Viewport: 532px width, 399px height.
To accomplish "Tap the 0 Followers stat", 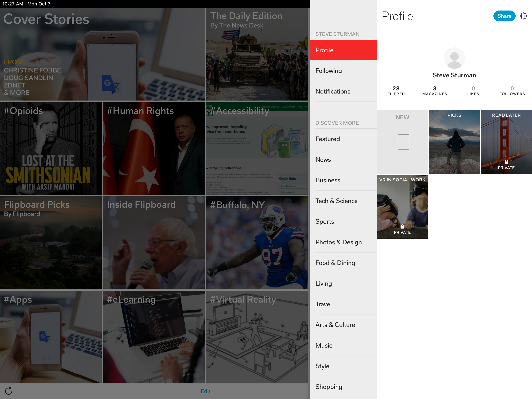I will coord(512,91).
